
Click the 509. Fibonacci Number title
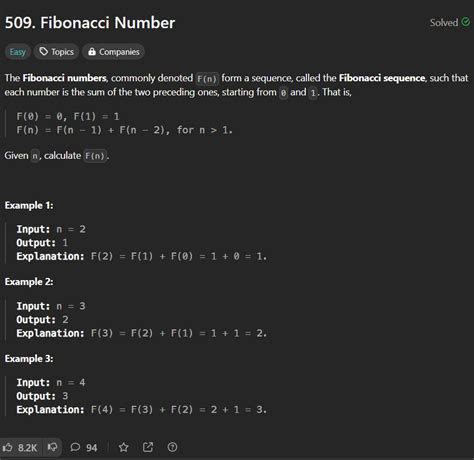click(x=90, y=23)
